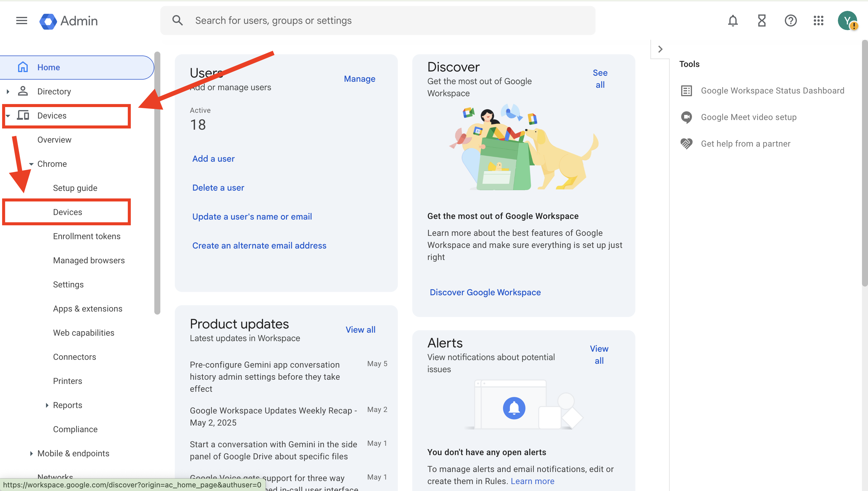Collapse the Tools side panel
This screenshot has width=868, height=491.
click(660, 49)
